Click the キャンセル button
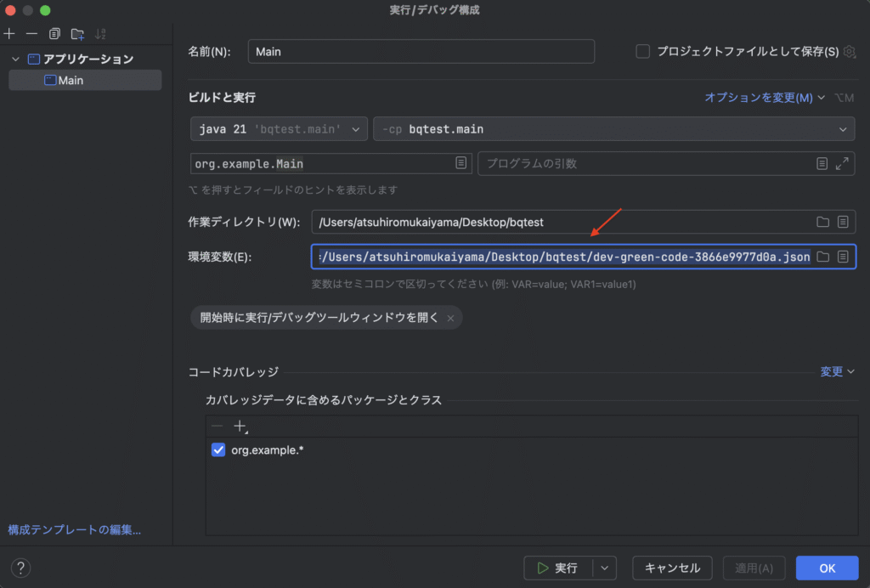 coord(672,568)
